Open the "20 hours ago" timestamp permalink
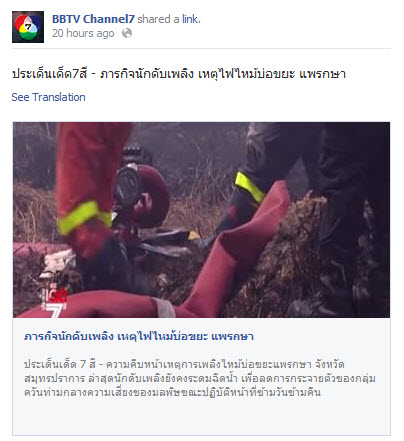Screen dimensions: 404x441 click(83, 33)
